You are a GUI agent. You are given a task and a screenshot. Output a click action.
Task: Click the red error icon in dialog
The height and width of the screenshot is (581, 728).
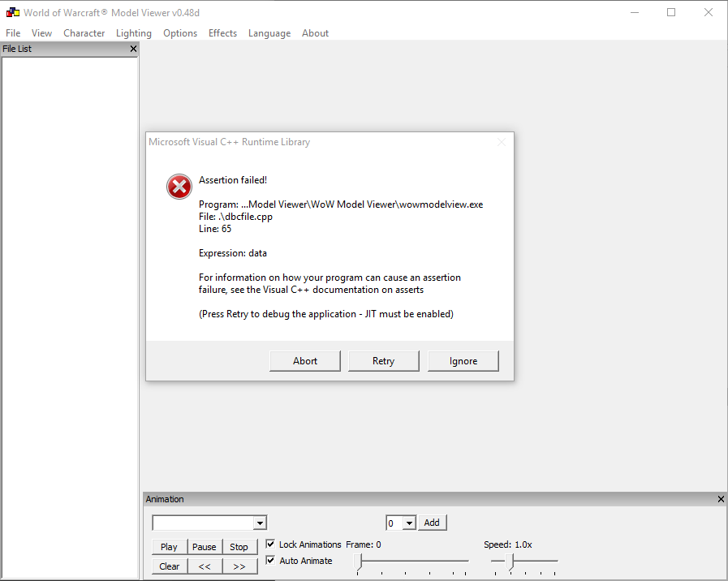tap(179, 187)
